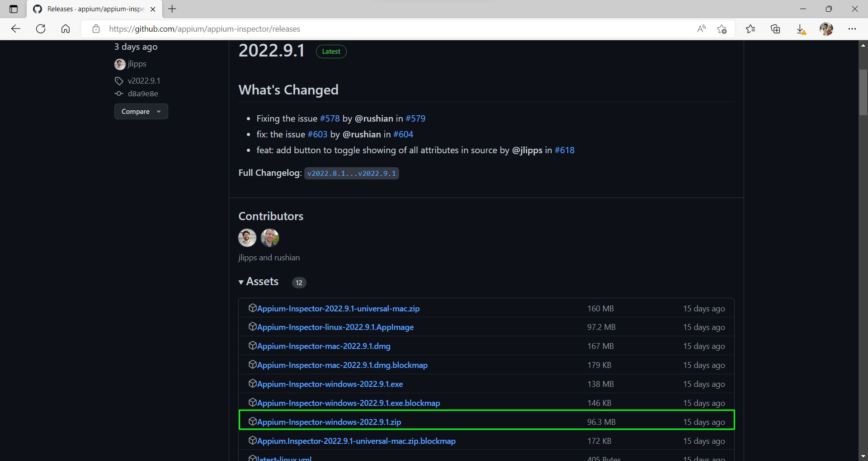Click the Latest badge

331,52
